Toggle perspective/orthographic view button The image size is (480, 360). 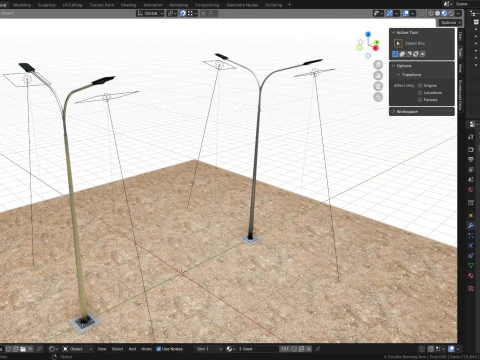coord(378,97)
